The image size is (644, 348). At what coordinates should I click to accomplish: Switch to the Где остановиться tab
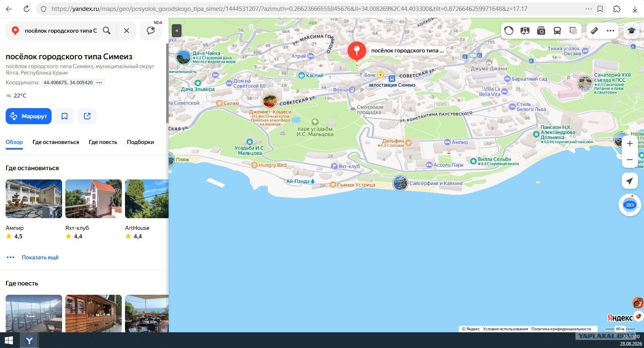56,142
